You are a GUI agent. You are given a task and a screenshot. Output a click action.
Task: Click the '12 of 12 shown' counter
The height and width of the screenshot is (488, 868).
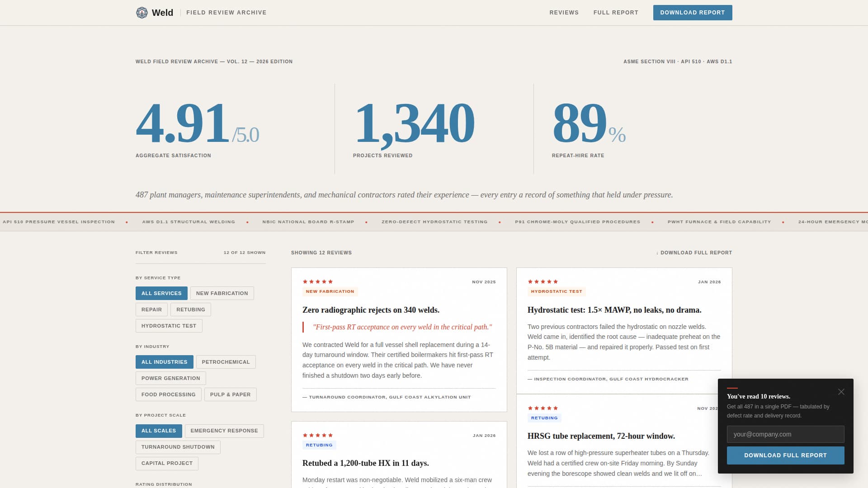click(245, 253)
